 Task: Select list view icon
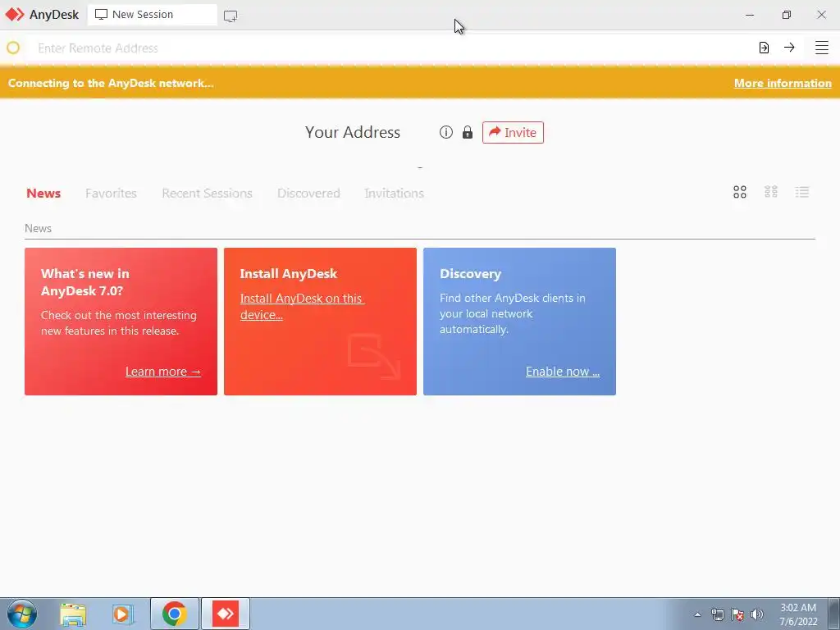[802, 192]
